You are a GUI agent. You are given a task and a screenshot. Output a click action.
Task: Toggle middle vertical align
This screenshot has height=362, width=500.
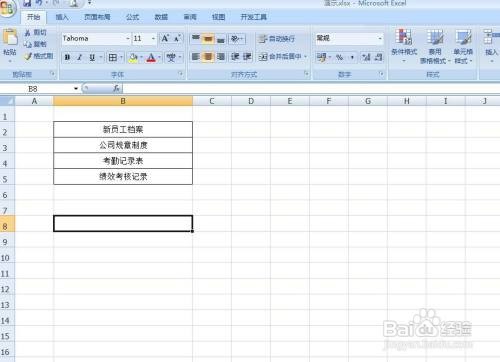[208, 39]
